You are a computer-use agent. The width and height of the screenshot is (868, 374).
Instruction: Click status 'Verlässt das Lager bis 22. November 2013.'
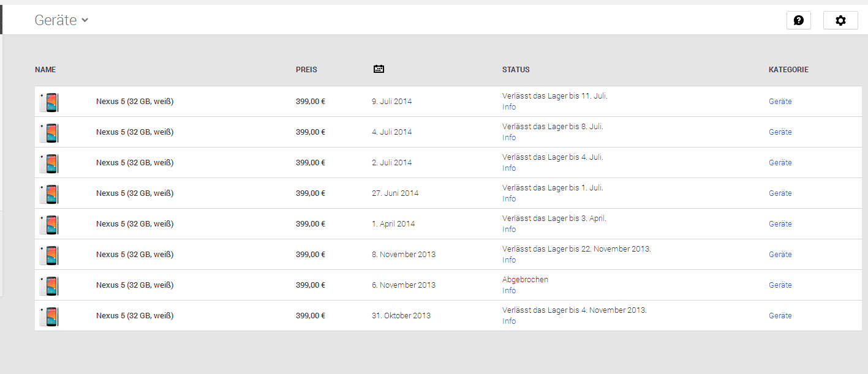pos(577,249)
